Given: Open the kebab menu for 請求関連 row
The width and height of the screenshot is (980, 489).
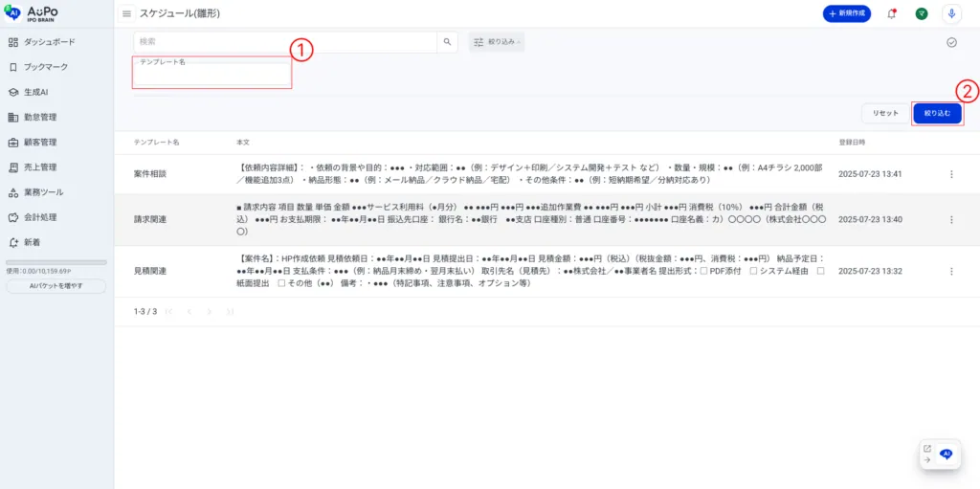Looking at the screenshot, I should (x=951, y=219).
